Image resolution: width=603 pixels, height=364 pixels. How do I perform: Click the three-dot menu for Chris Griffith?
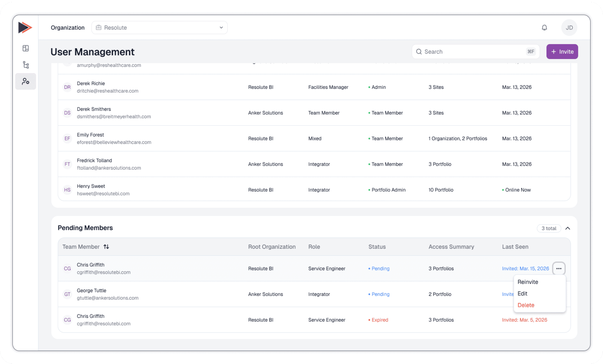click(x=559, y=268)
